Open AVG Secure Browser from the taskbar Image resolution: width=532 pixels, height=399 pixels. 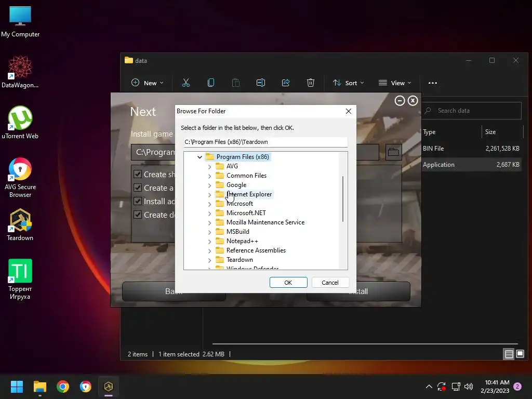86,387
